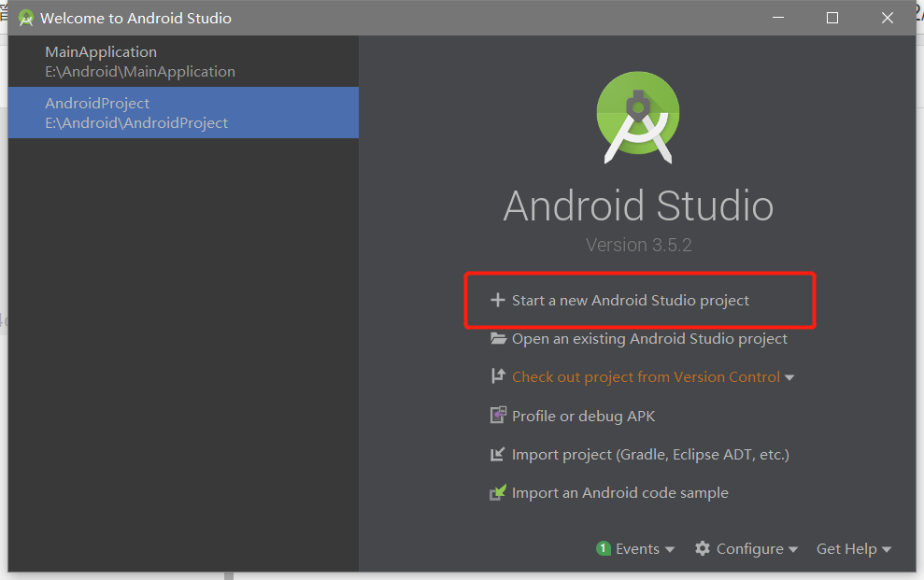Open the Configure menu

click(749, 549)
